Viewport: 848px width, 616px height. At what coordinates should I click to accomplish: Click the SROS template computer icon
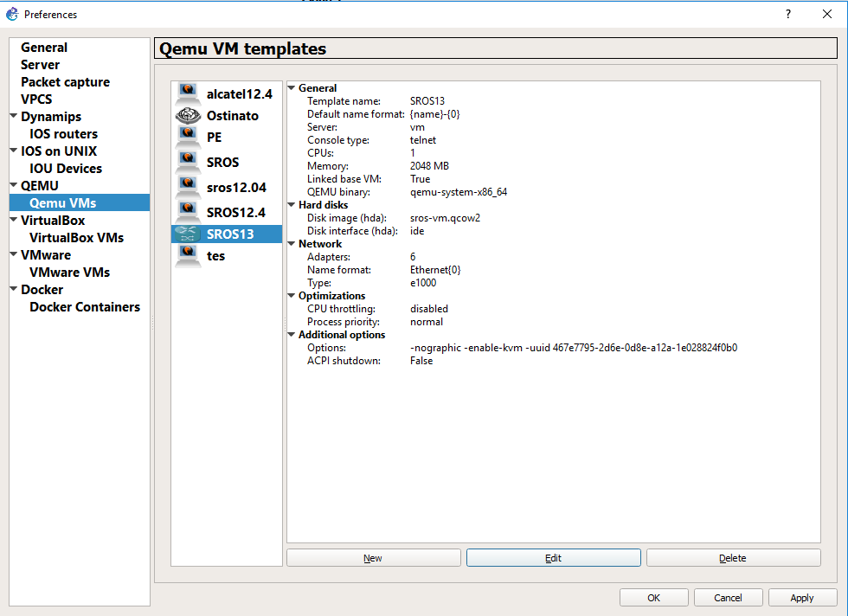(188, 163)
